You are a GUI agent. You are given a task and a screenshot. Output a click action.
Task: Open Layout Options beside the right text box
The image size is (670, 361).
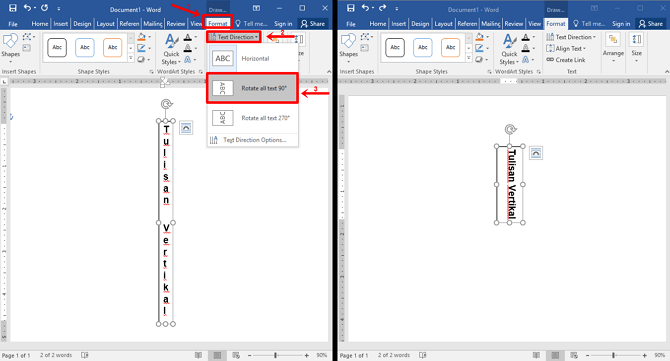tap(536, 153)
